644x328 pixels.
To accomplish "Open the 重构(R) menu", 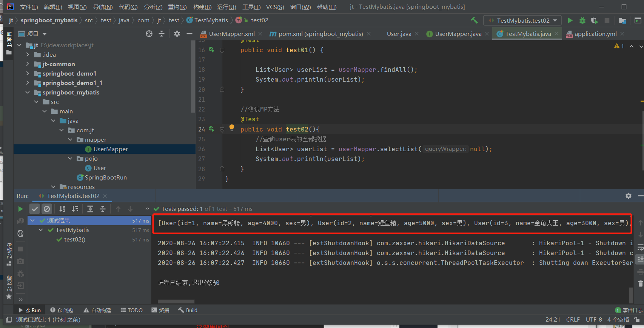I will click(177, 7).
